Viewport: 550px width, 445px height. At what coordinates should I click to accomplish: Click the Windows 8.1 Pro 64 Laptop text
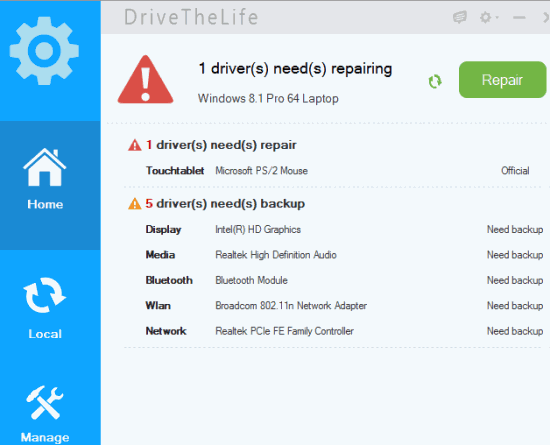tap(268, 99)
